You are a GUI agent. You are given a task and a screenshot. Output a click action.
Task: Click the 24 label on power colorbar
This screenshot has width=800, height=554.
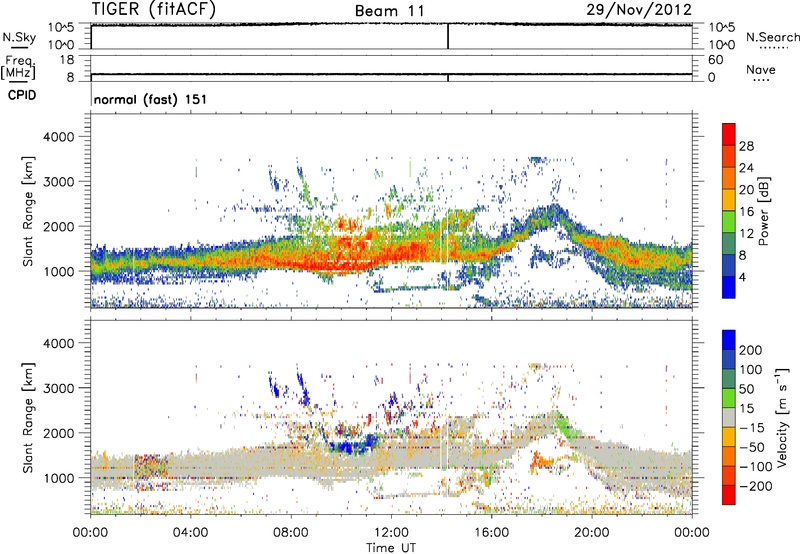coord(746,168)
